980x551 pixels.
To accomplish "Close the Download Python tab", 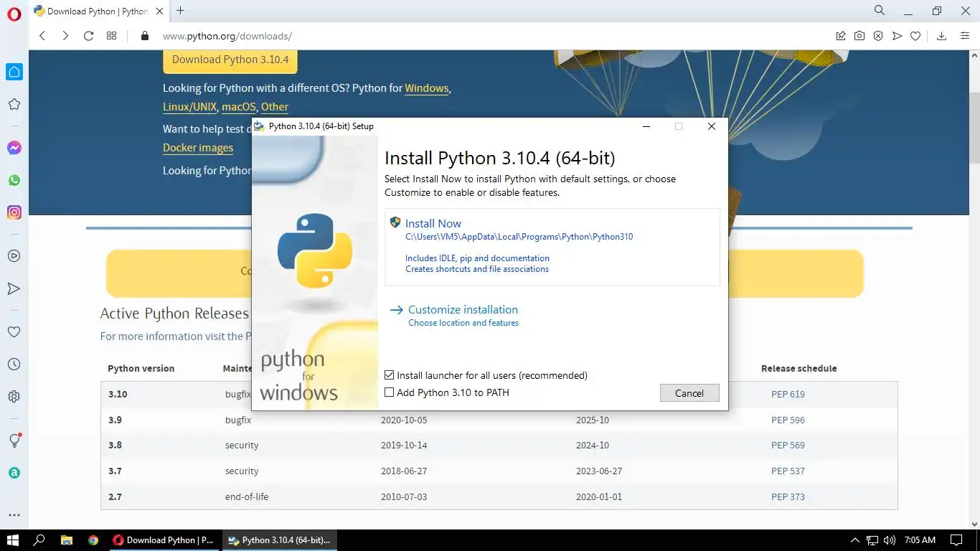I will click(x=159, y=11).
